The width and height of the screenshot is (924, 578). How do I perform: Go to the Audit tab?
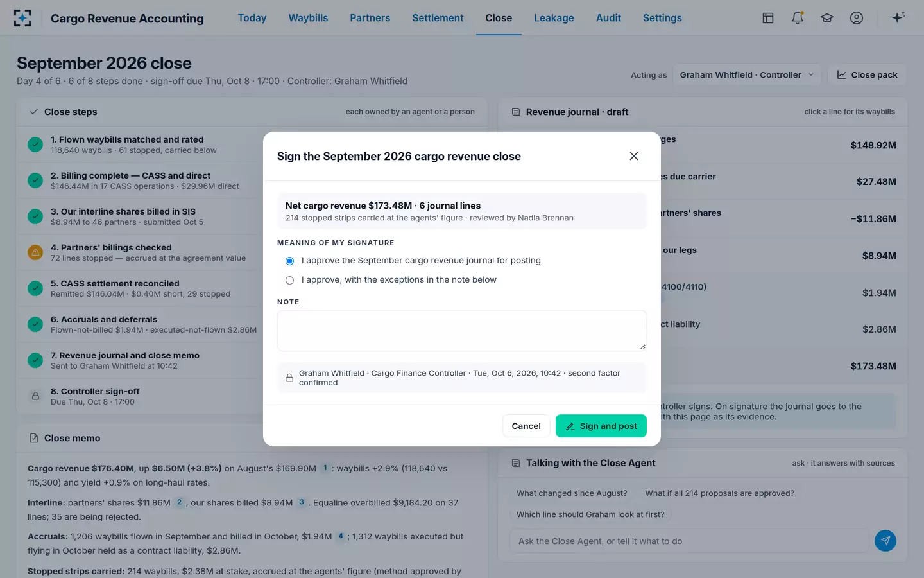point(608,18)
